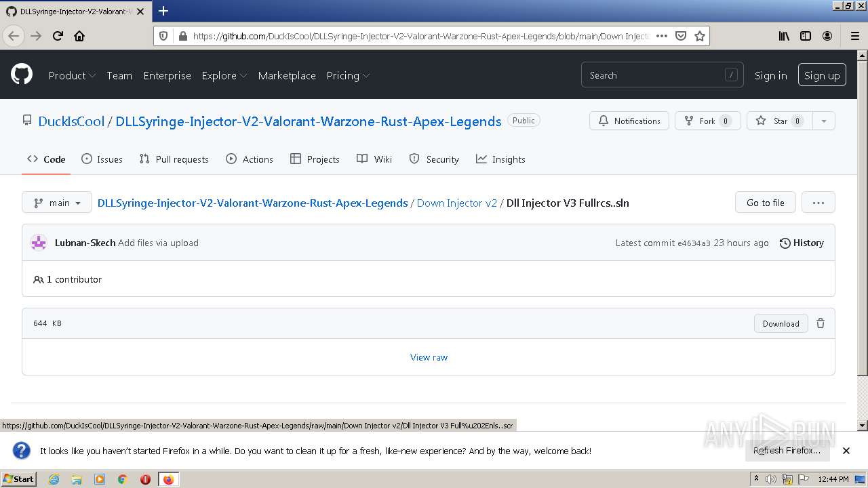
Task: Click the Team nav link
Action: (119, 75)
